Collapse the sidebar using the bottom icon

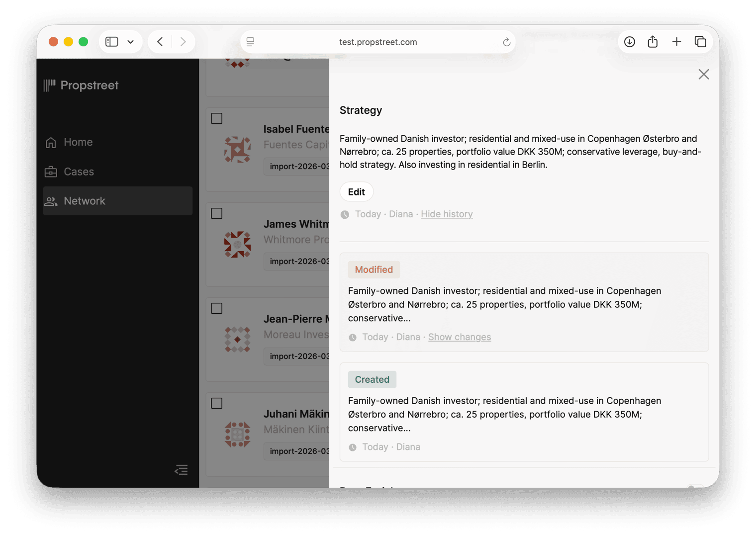[x=182, y=470]
